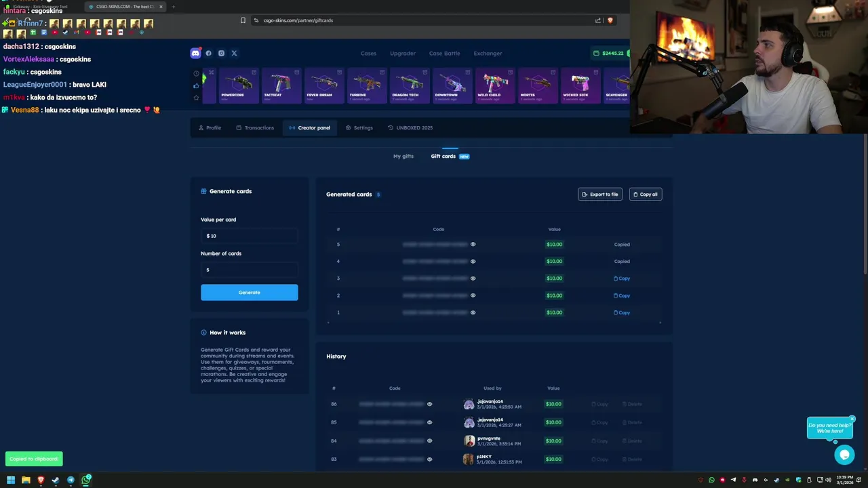This screenshot has width=868, height=488.
Task: Click the thumbs-up best drops icon
Action: [x=196, y=85]
